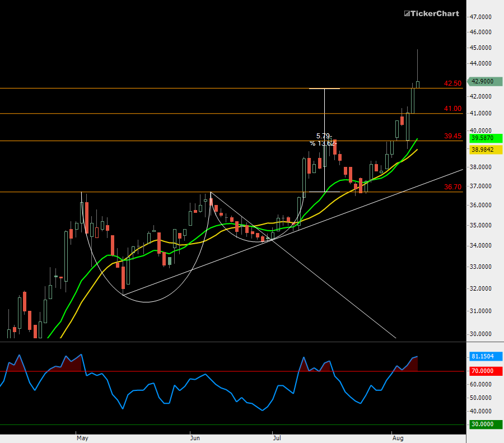Click the green 30.0000 oversold level label
Image resolution: width=504 pixels, height=443 pixels.
click(486, 425)
